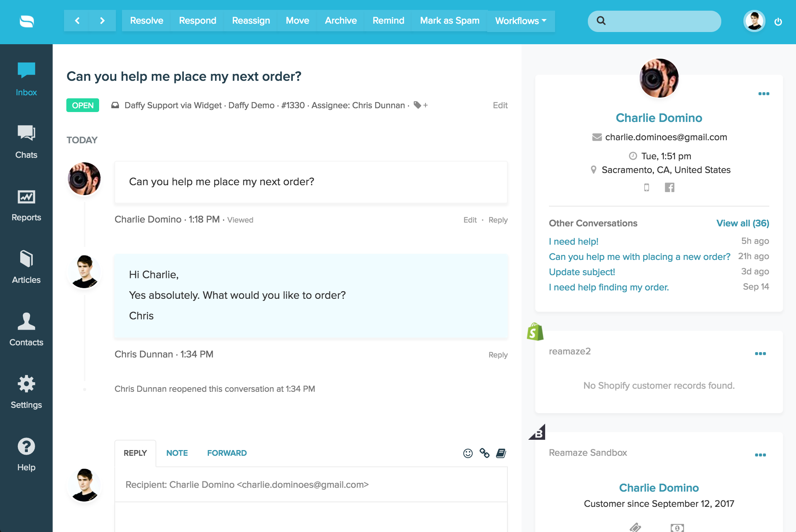Click the power logout icon
796x532 pixels.
click(778, 22)
